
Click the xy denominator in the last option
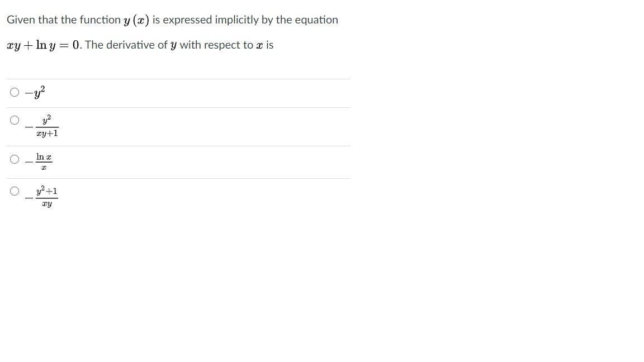pyautogui.click(x=46, y=204)
